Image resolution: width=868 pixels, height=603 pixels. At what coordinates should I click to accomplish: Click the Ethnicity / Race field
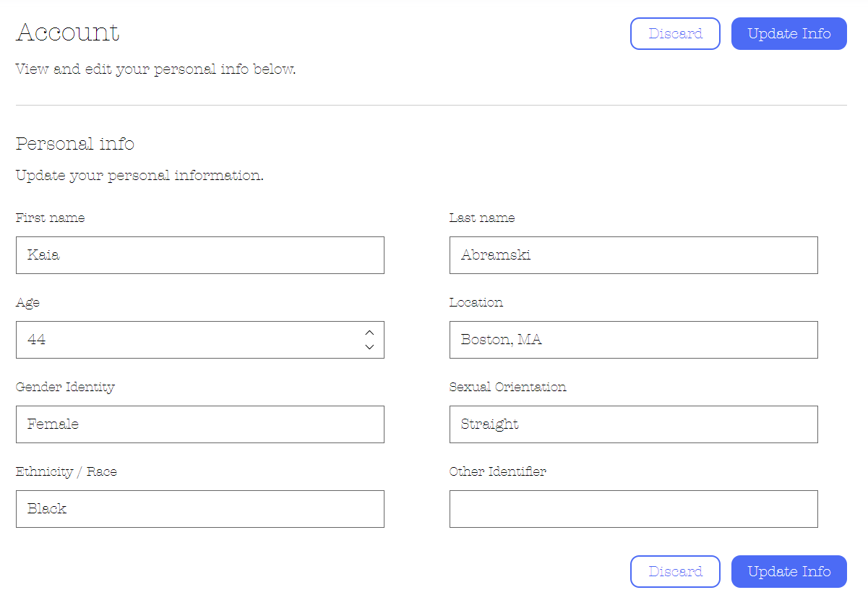coord(199,509)
